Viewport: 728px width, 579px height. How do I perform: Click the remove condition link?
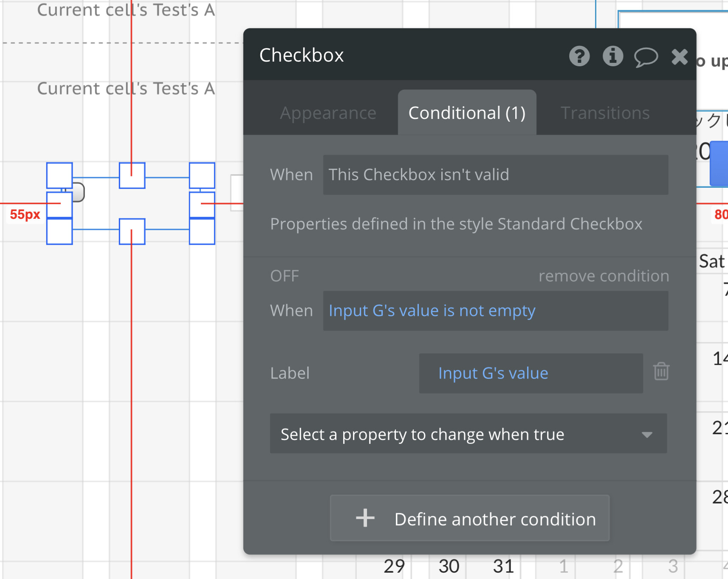point(604,276)
